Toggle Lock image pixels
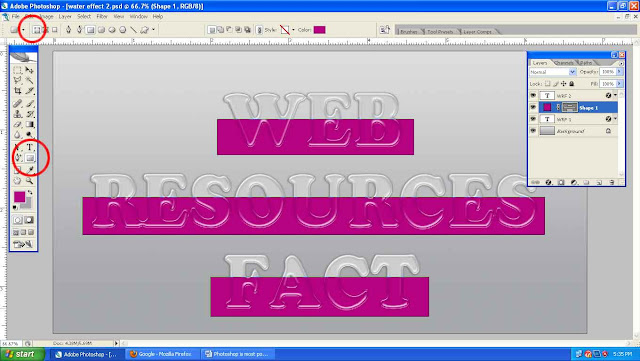640x361 pixels. coord(556,83)
